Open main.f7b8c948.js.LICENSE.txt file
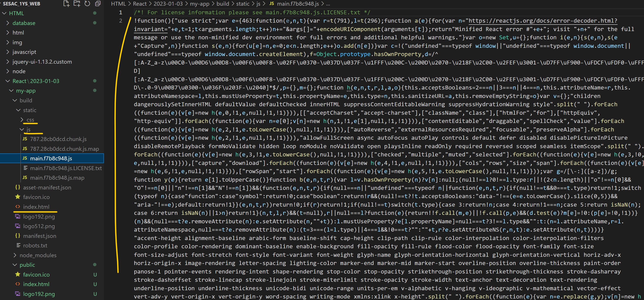This screenshot has width=644, height=300. [66, 168]
